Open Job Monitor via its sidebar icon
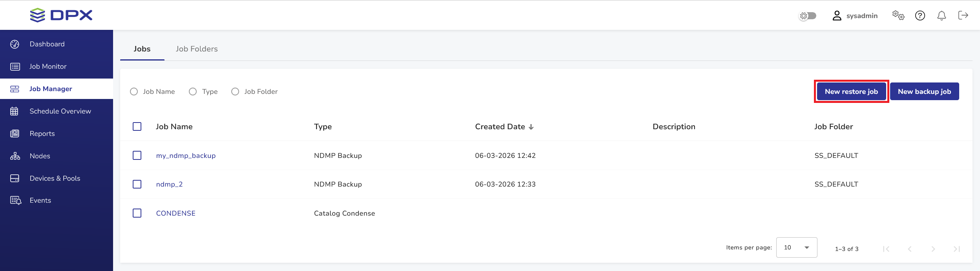Screen dimensions: 980x271 coord(15,66)
